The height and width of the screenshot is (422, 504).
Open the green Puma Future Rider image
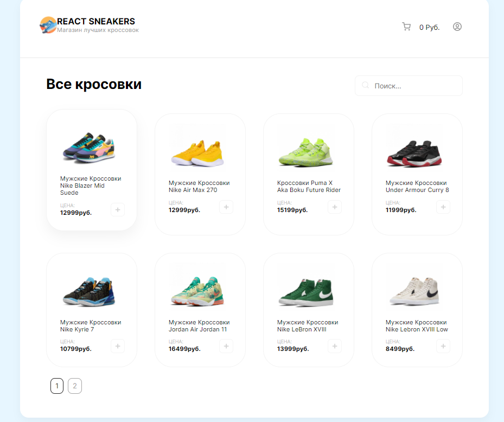(x=305, y=152)
